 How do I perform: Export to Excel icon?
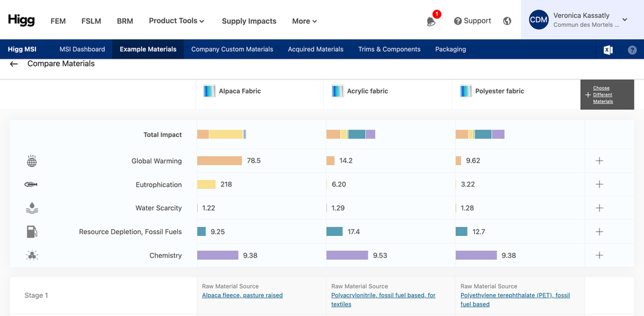tap(608, 50)
